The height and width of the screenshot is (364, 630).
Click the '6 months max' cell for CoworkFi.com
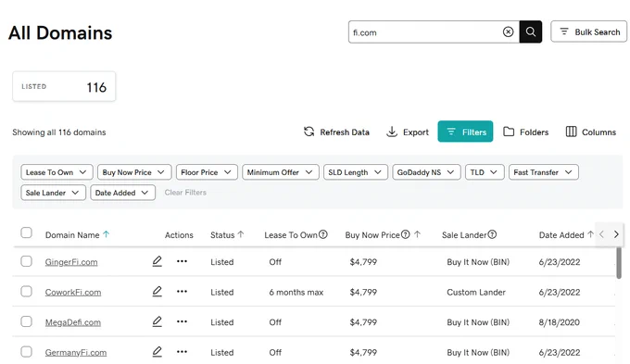(x=296, y=292)
